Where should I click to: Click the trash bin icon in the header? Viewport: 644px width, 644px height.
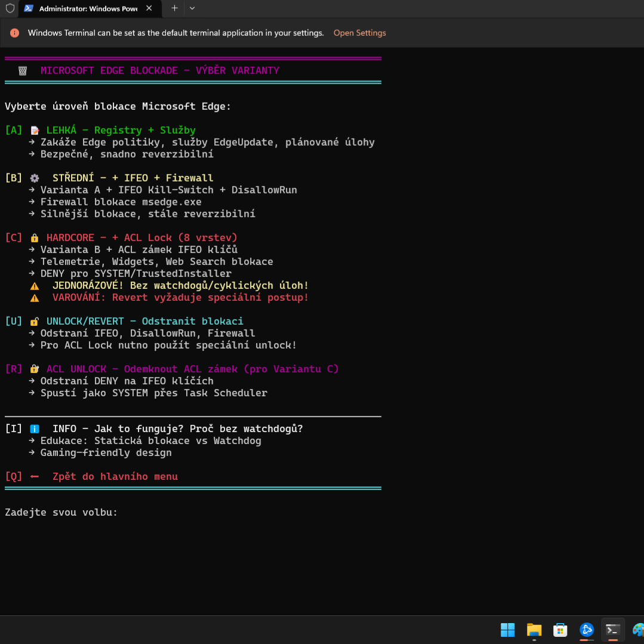pyautogui.click(x=23, y=70)
